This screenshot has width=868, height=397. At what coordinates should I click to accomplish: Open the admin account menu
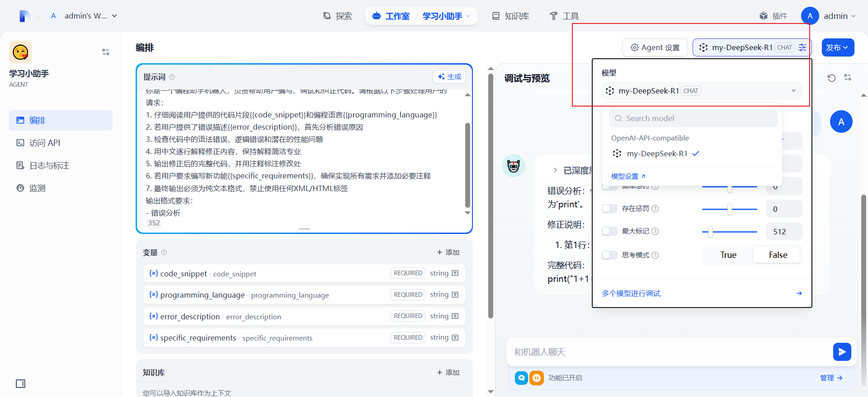(x=829, y=16)
